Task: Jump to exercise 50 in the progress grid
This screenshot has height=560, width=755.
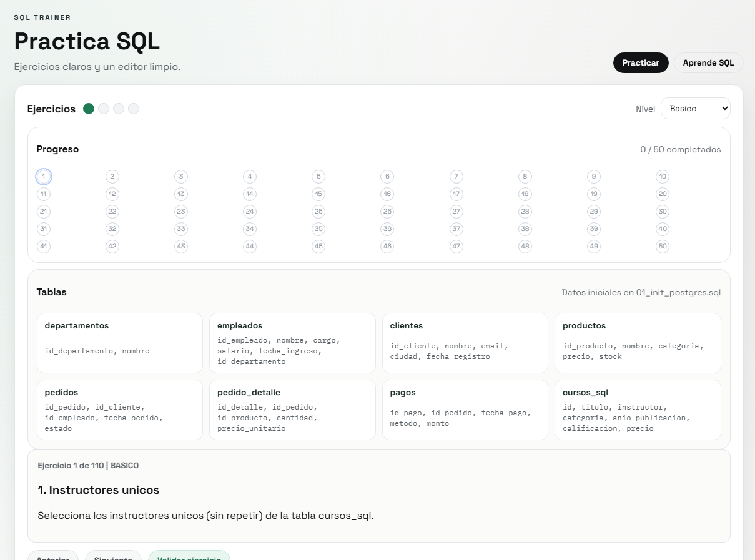Action: 663,246
